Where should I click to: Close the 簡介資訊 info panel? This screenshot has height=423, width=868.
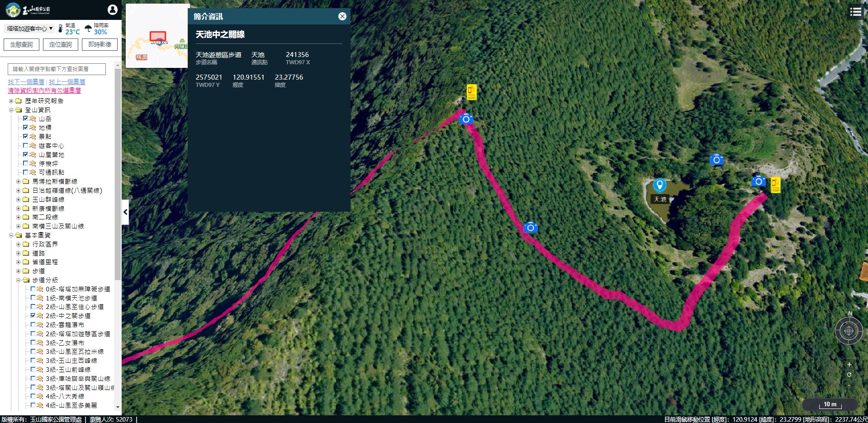[x=342, y=16]
